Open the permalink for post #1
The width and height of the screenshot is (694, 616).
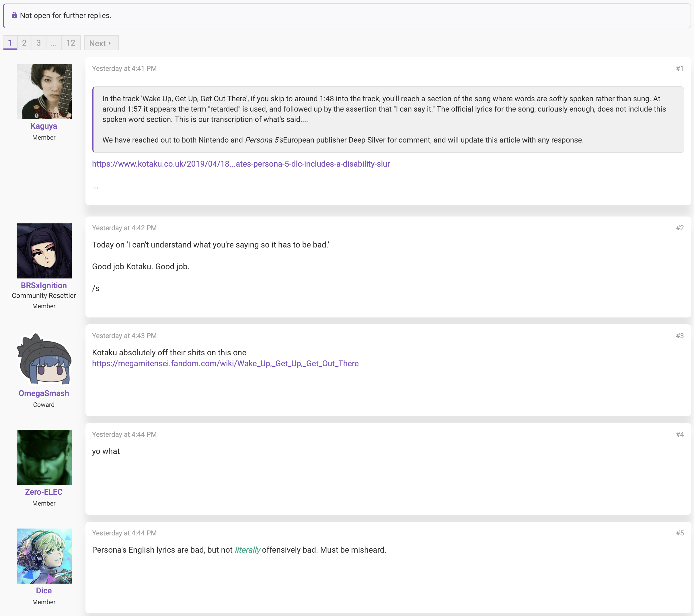(x=679, y=69)
